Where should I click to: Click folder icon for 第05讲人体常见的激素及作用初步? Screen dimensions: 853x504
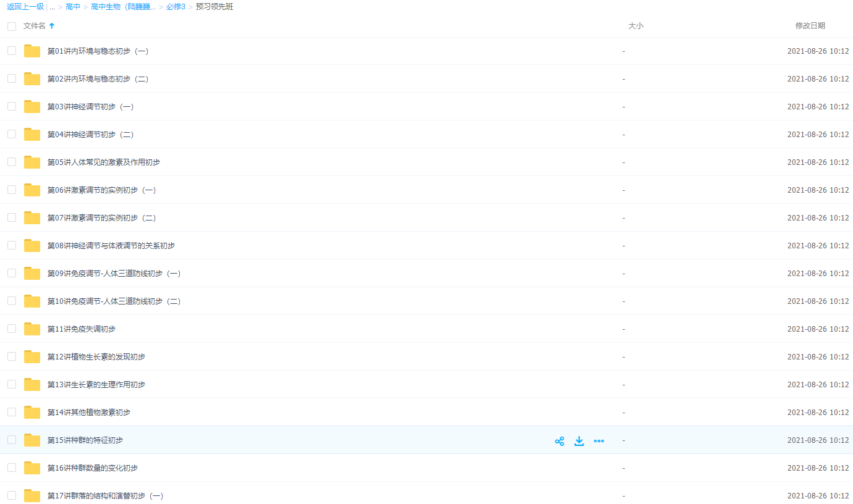point(32,162)
